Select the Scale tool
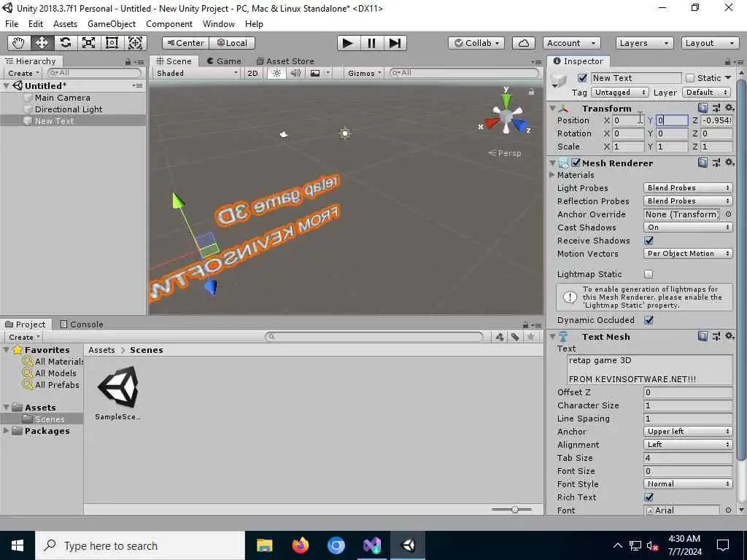The width and height of the screenshot is (747, 560). pyautogui.click(x=88, y=43)
